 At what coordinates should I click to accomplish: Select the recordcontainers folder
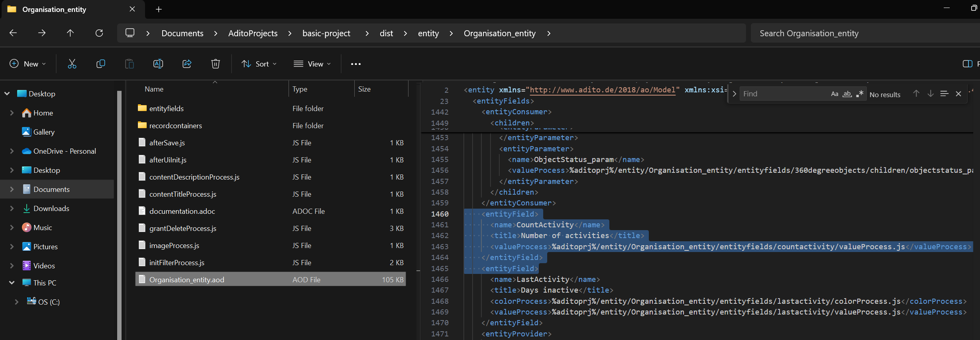(x=271, y=125)
